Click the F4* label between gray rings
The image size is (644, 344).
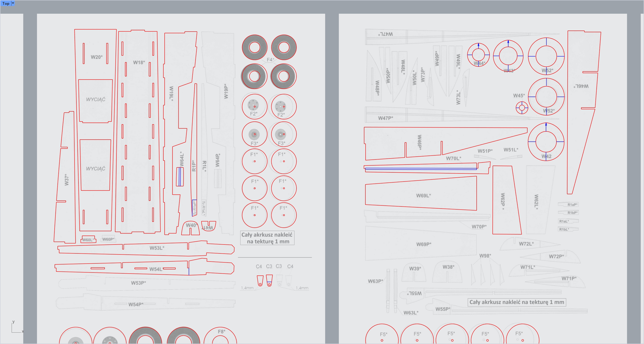click(270, 60)
